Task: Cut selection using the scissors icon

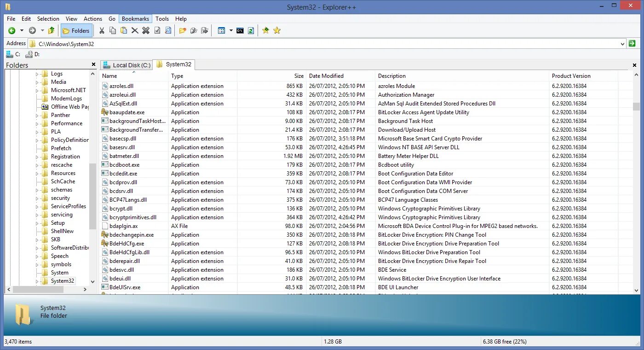Action: point(102,30)
